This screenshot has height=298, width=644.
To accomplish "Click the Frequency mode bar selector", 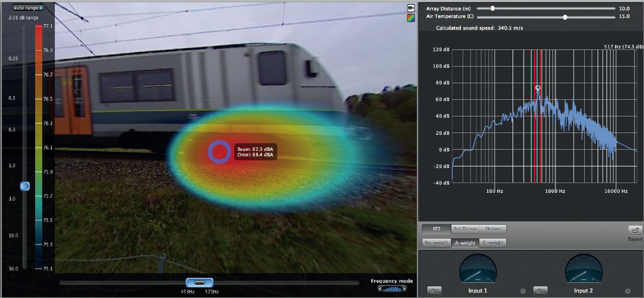I will (x=392, y=289).
